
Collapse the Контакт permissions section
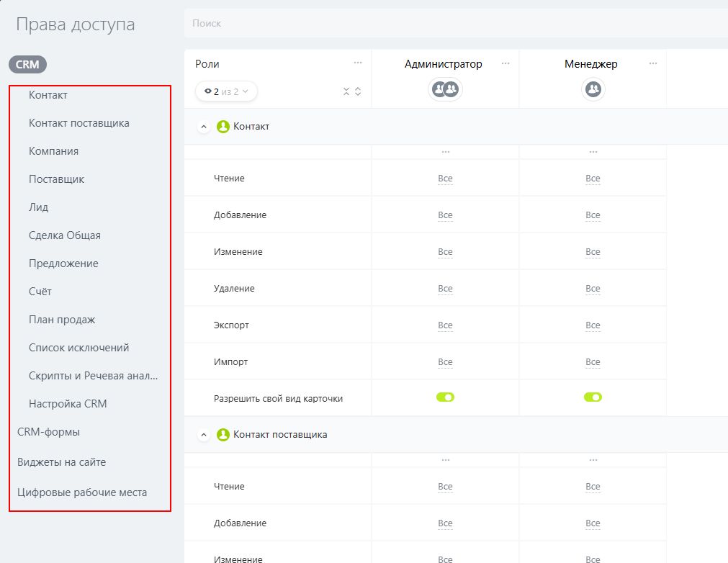point(204,127)
